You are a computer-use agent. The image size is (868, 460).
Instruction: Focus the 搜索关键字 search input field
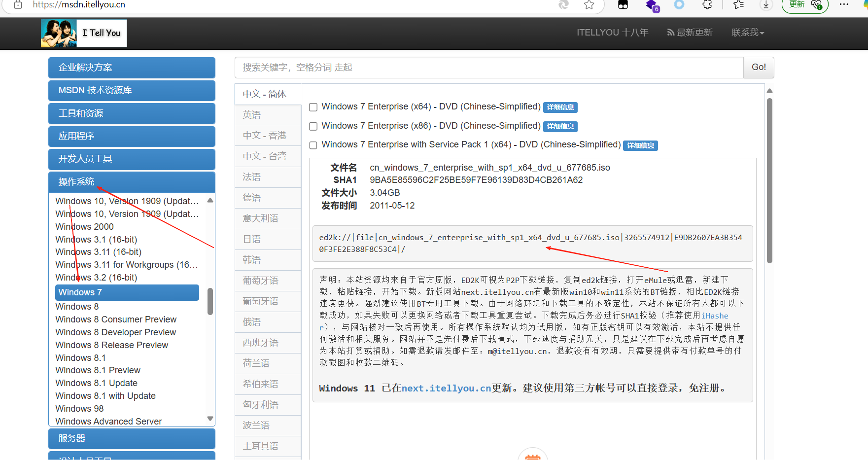(489, 68)
